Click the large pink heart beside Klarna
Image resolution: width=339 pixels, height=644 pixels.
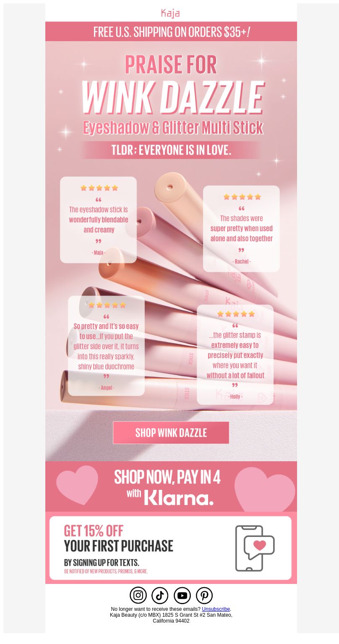(264, 489)
